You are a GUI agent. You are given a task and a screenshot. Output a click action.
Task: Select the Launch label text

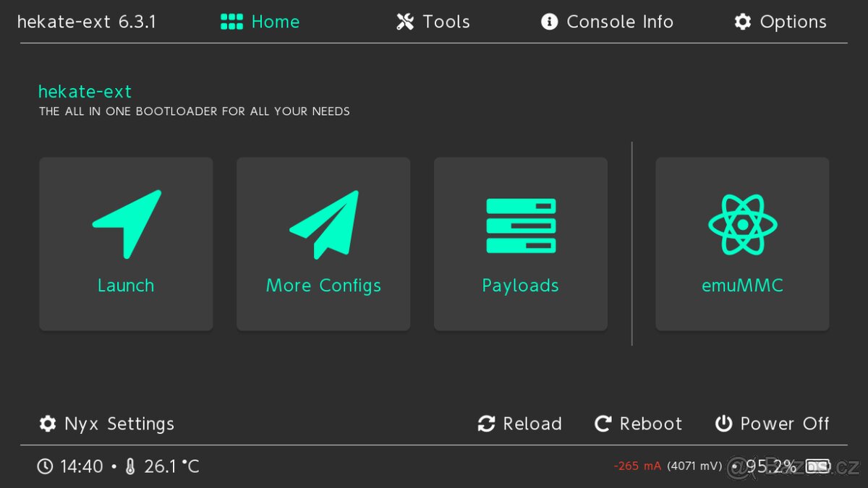point(126,286)
